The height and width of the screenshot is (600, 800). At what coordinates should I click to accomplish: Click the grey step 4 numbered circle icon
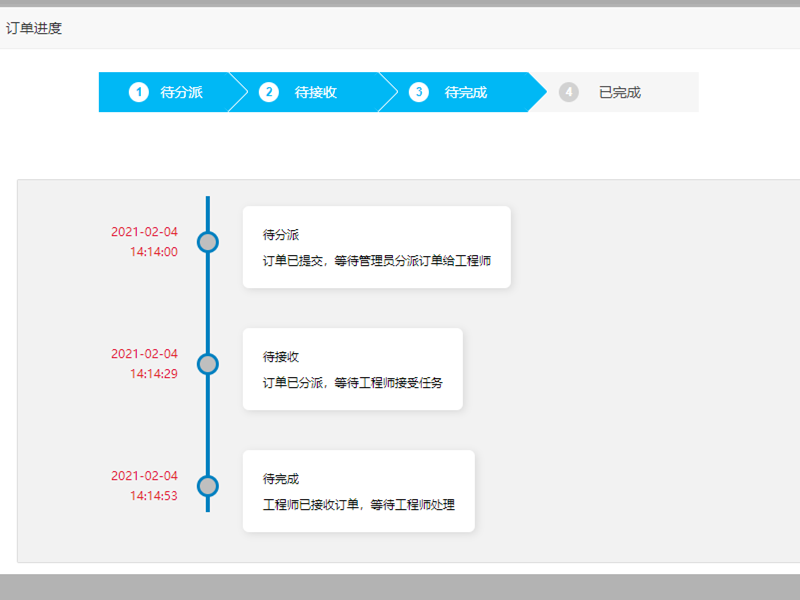click(x=568, y=92)
